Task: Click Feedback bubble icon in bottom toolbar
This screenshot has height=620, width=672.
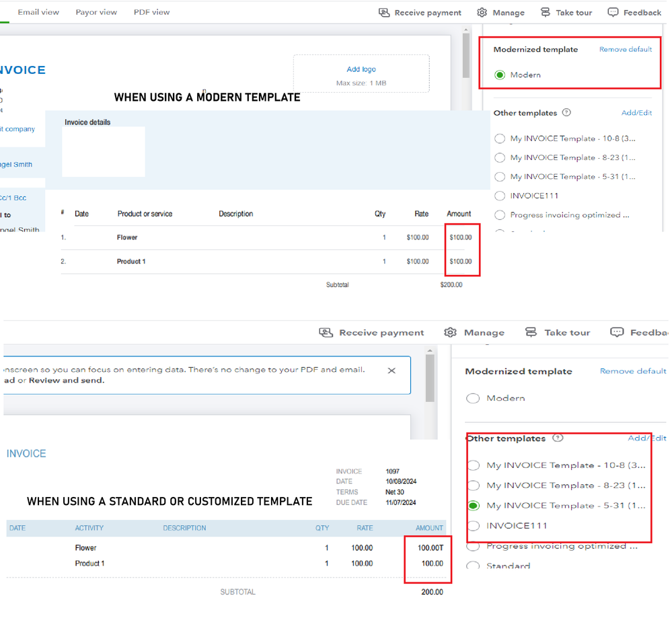Action: click(x=617, y=332)
